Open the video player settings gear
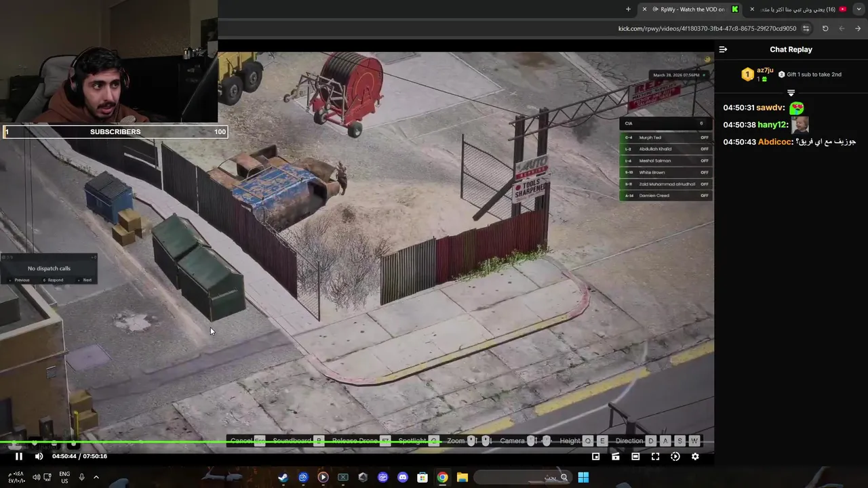Screen dimensions: 868x488 (695, 457)
